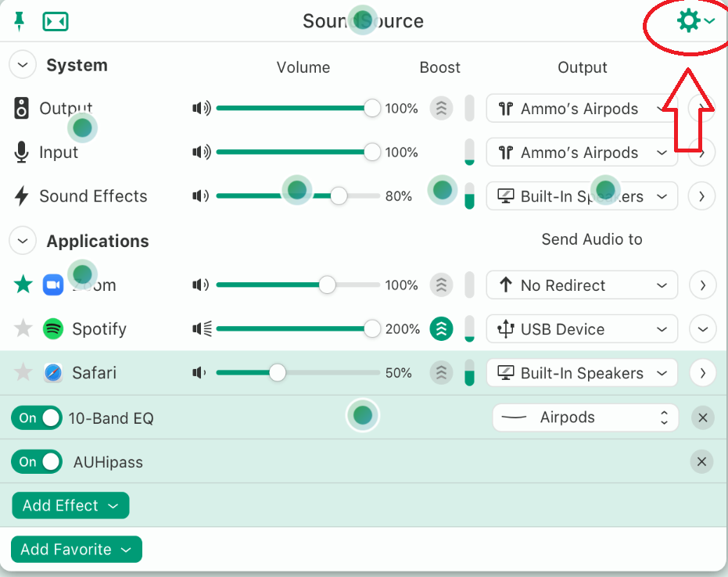Click the Safari level meter
Viewport: 728px width, 577px height.
pyautogui.click(x=469, y=372)
